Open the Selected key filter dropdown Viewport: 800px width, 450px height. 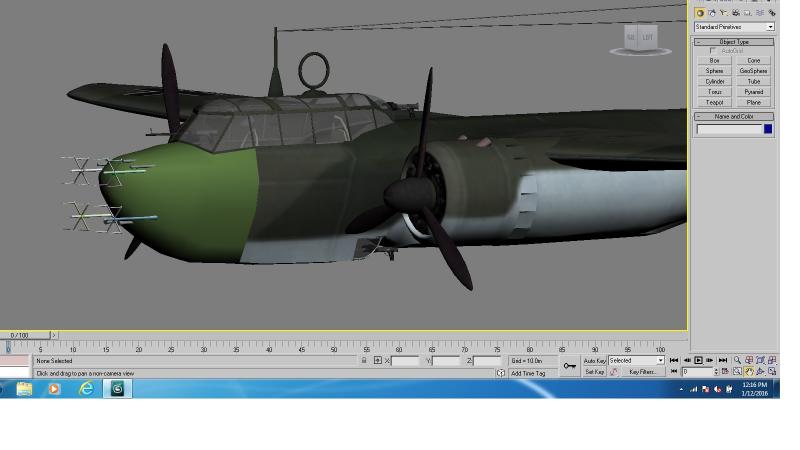pos(636,360)
